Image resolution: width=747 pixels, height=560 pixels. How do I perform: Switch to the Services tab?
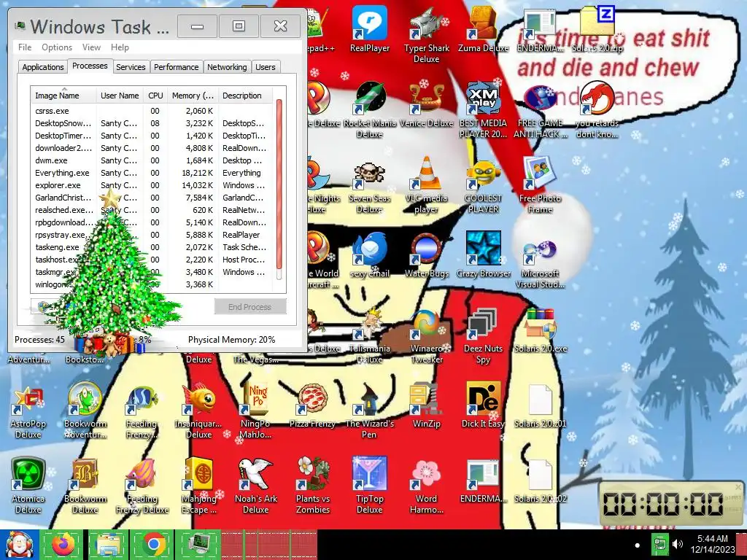(131, 67)
